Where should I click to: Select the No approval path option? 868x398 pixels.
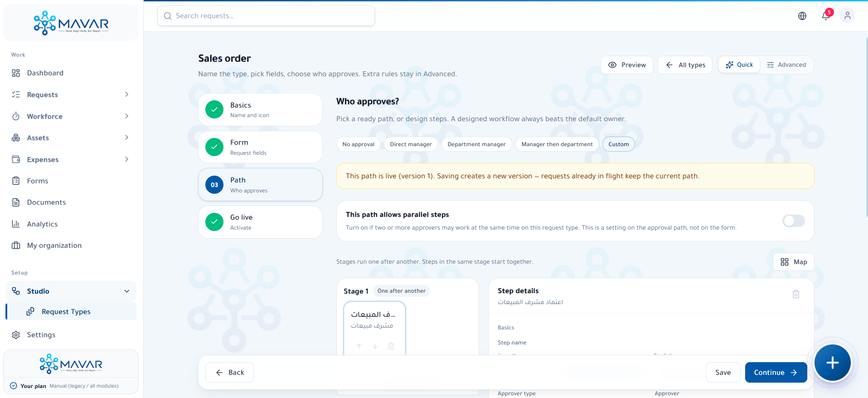[x=358, y=144]
